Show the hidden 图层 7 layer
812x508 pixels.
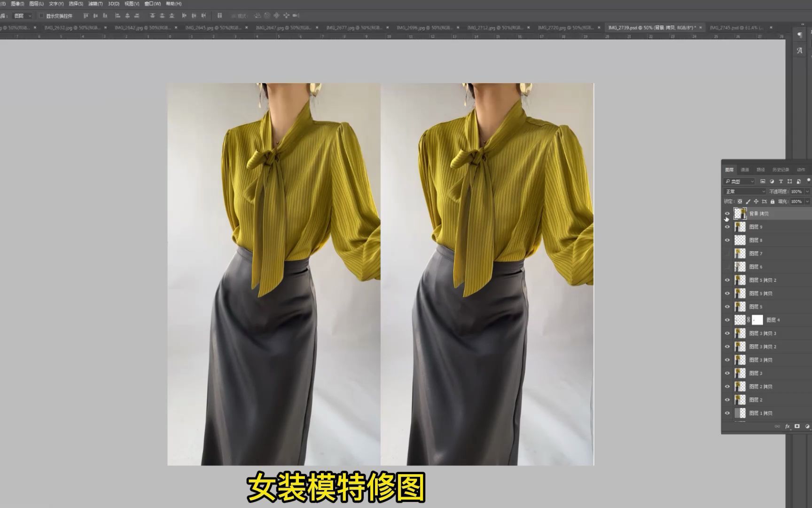[x=727, y=253]
